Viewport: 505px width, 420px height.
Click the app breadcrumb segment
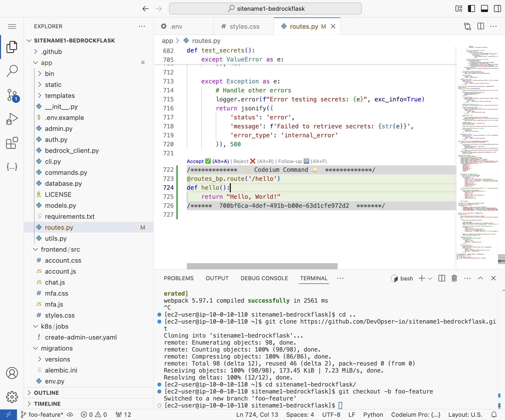[167, 41]
